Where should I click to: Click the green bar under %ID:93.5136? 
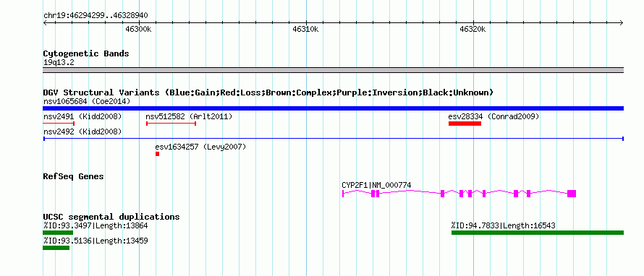(56, 248)
